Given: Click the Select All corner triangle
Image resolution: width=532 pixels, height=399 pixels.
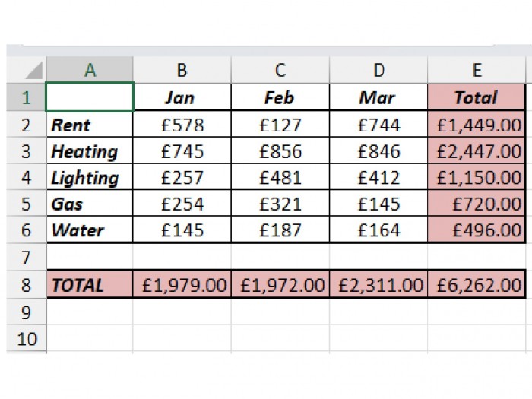Looking at the screenshot, I should pyautogui.click(x=30, y=71).
